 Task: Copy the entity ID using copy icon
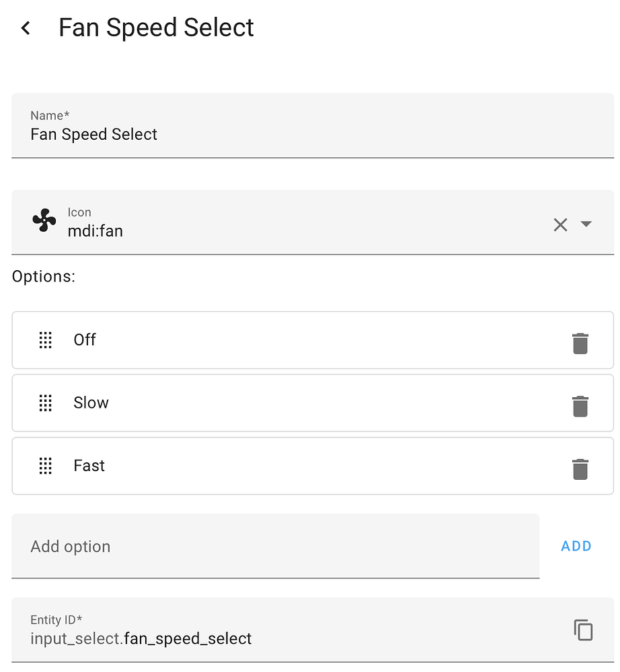[583, 630]
